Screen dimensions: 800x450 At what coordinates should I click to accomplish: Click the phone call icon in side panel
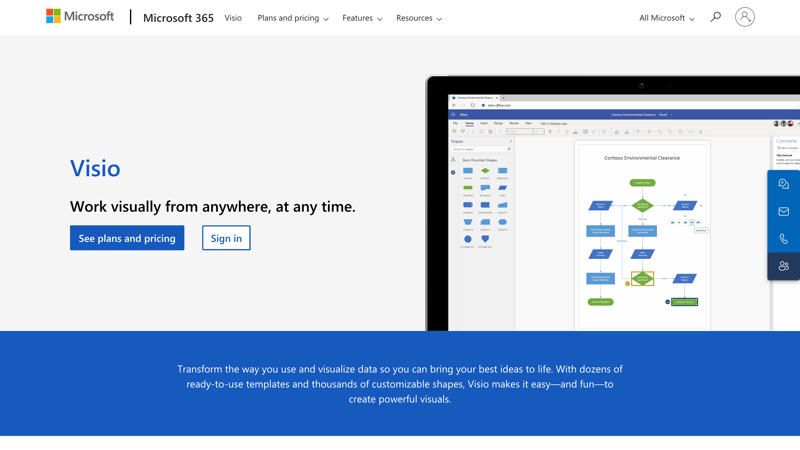coord(783,239)
